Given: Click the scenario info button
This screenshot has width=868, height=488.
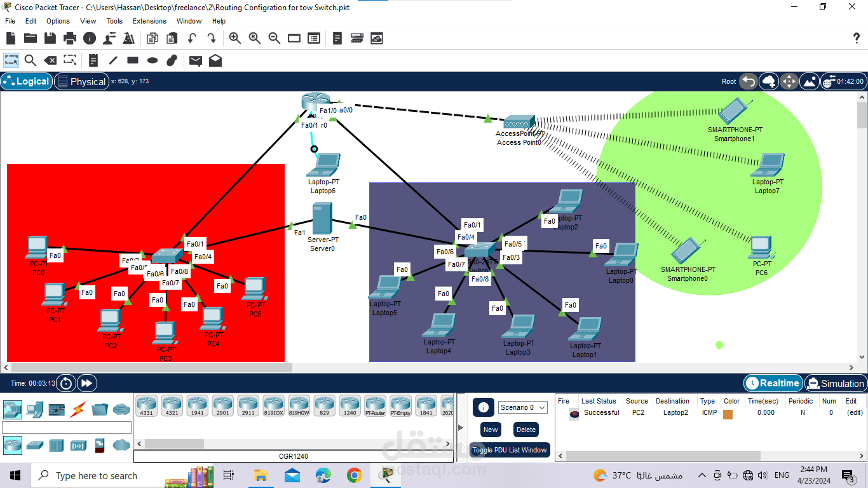Looking at the screenshot, I should [x=483, y=407].
